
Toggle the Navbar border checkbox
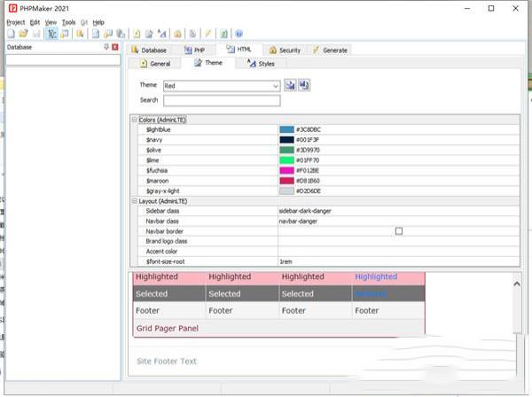(398, 230)
